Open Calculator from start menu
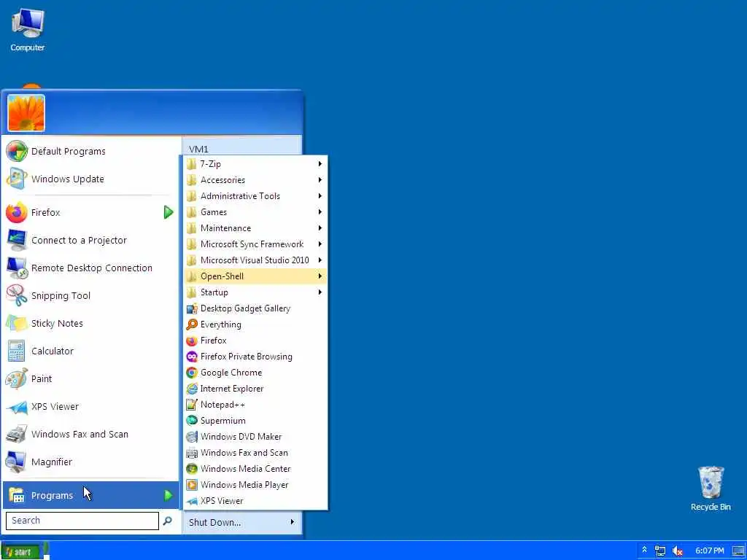Viewport: 747px width, 560px height. coord(90,351)
